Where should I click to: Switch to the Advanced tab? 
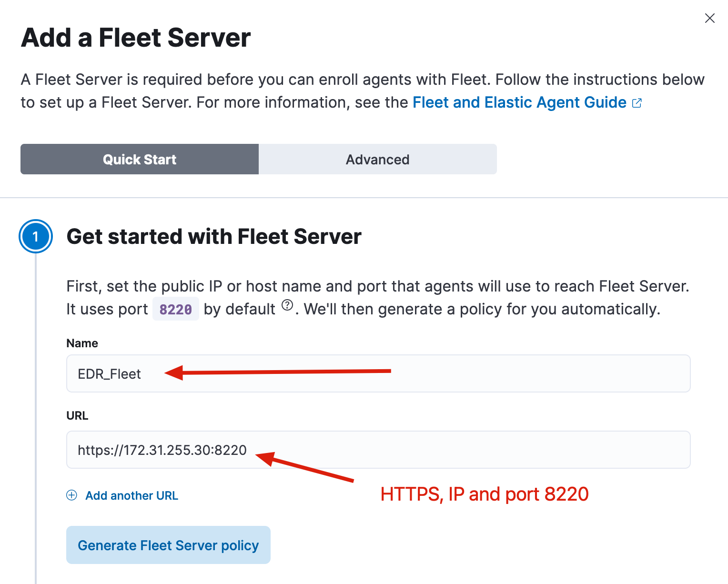pyautogui.click(x=378, y=159)
